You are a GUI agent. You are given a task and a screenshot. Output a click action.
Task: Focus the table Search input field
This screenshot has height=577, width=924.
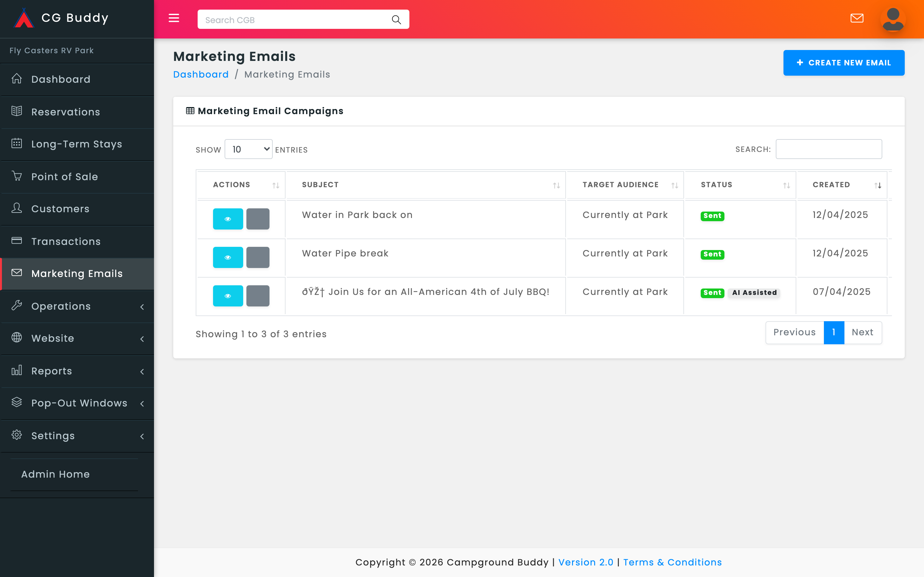pos(828,149)
